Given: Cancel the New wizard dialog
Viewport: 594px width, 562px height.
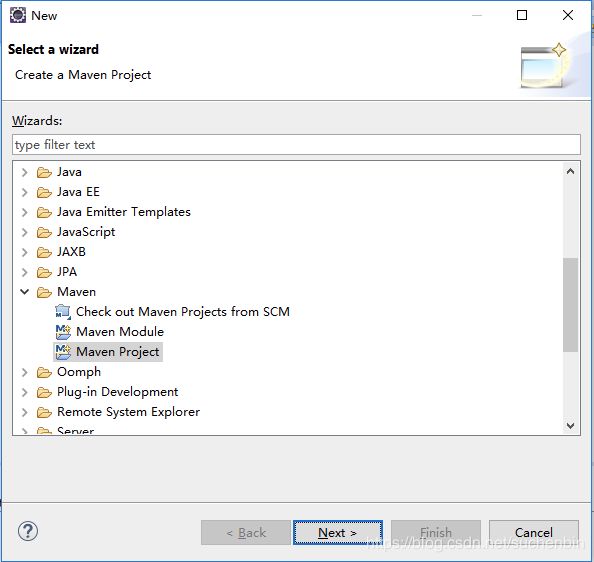Looking at the screenshot, I should (534, 532).
